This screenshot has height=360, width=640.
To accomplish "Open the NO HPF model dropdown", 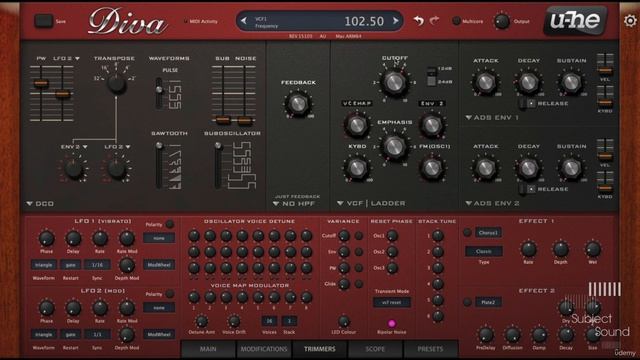I will (293, 204).
